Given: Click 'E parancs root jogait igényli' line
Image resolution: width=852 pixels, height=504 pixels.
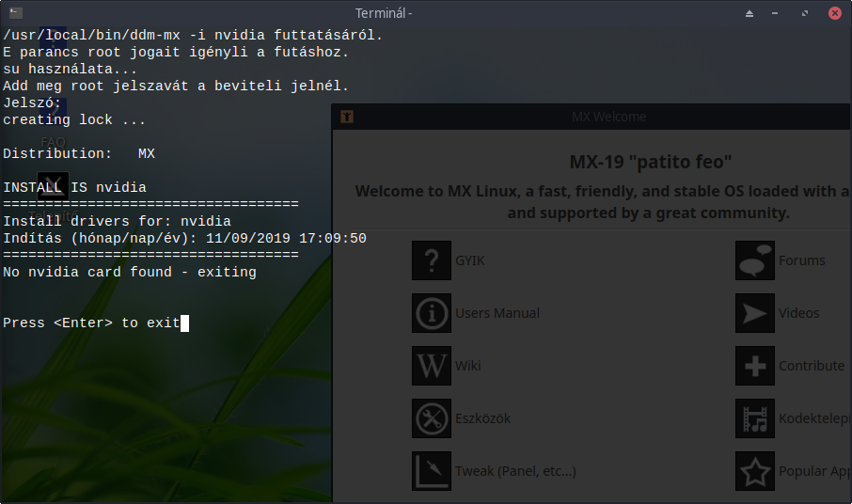Looking at the screenshot, I should point(176,52).
